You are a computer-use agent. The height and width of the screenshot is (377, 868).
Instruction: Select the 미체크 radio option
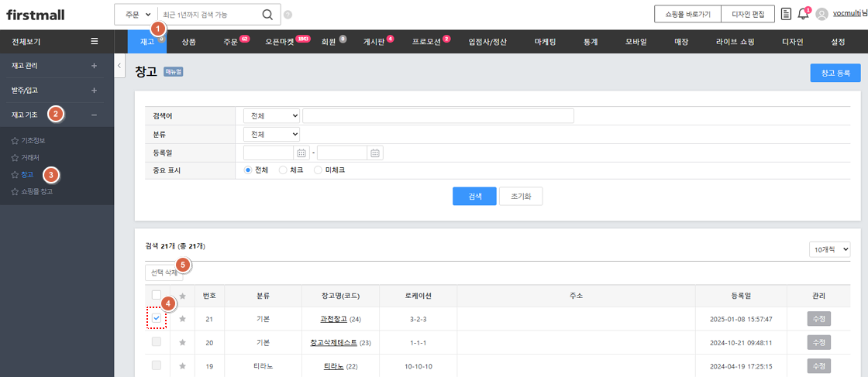[x=318, y=170]
